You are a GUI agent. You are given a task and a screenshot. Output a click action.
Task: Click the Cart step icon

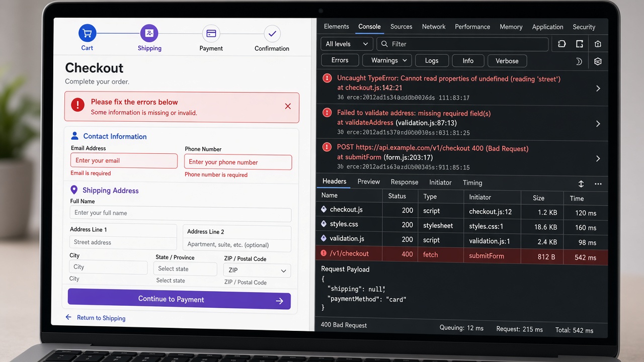point(87,33)
